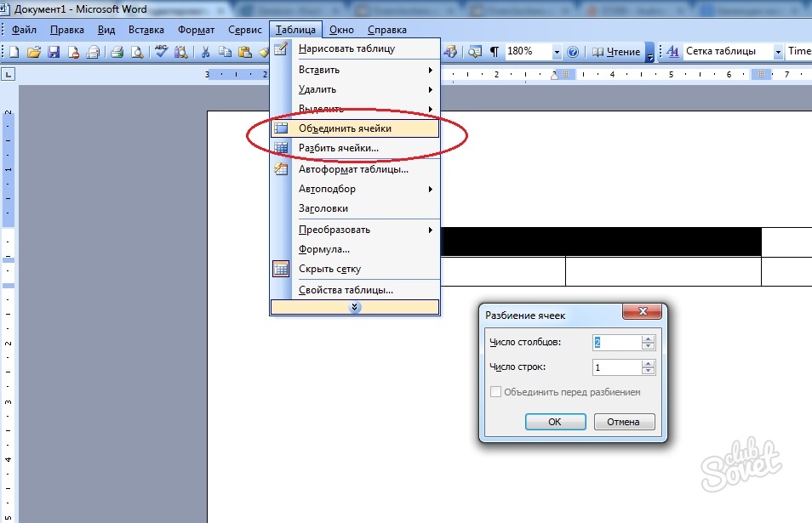Click the New blank document icon
Viewport: 812px width, 523px height.
pyautogui.click(x=14, y=52)
